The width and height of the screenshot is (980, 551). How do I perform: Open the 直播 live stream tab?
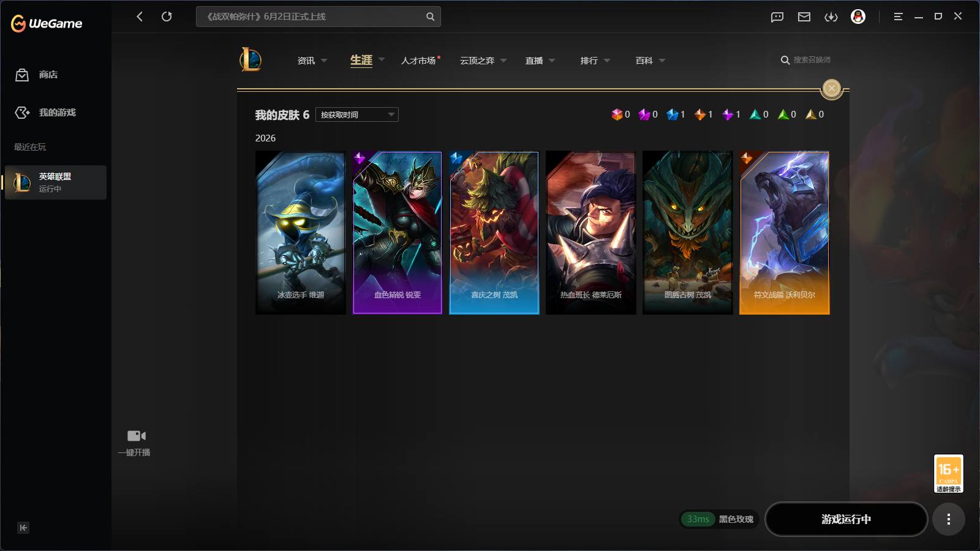tap(534, 61)
